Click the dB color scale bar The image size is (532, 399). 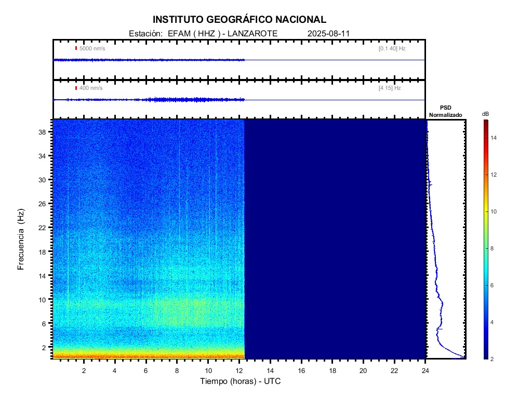coord(486,239)
